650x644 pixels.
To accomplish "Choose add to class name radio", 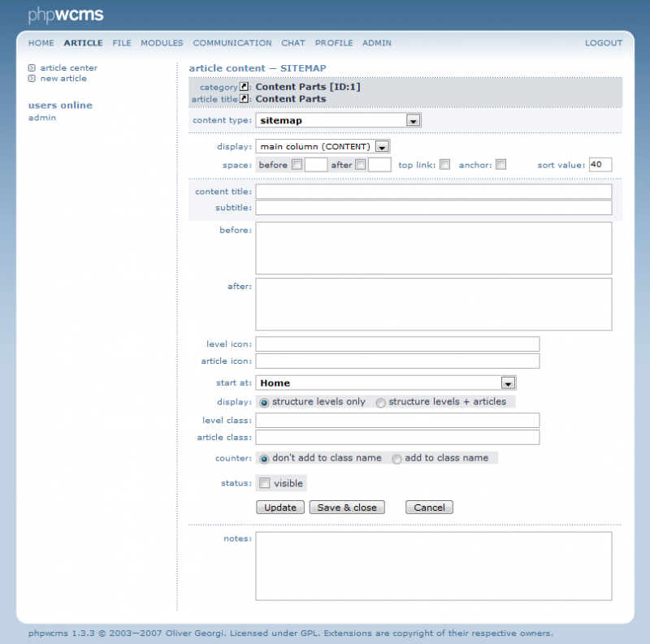I will pyautogui.click(x=396, y=459).
